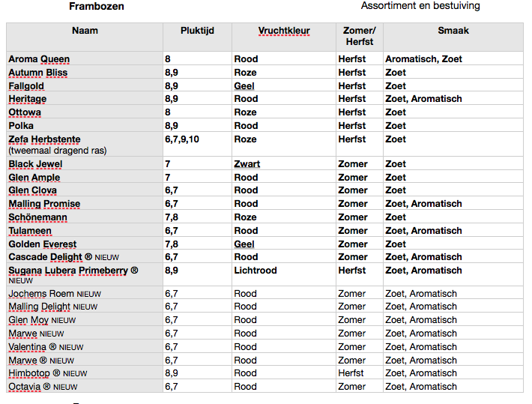Click the Golden Everest name cell
Screen dimensions: 532x404
click(x=43, y=244)
